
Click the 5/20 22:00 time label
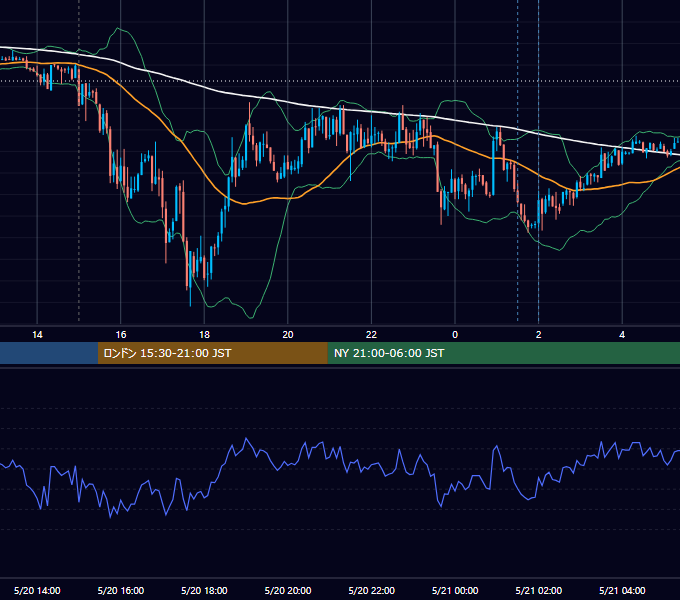tap(372, 590)
